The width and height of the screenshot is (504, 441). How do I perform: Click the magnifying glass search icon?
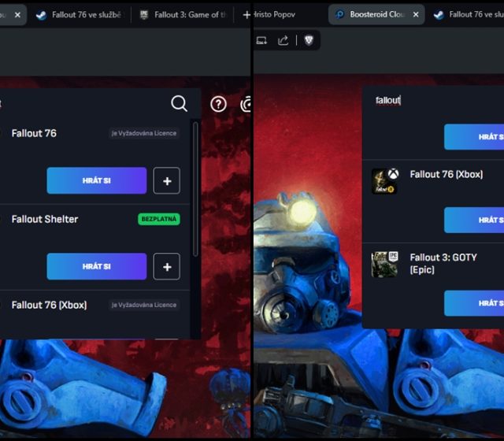(179, 104)
